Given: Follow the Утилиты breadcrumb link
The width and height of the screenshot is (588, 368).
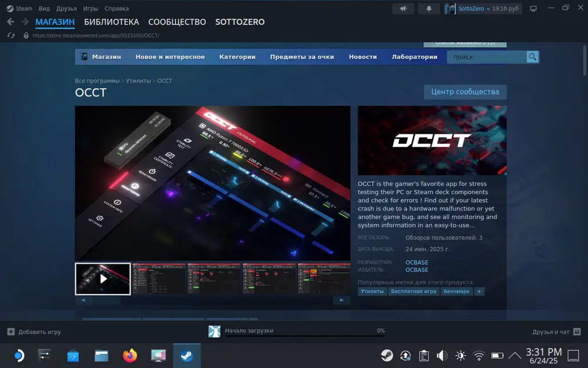Looking at the screenshot, I should click(138, 81).
